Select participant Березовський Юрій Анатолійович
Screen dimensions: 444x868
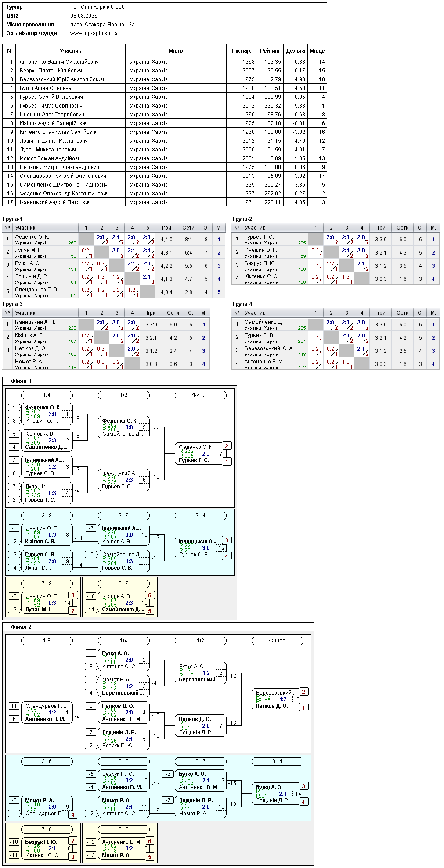[61, 79]
